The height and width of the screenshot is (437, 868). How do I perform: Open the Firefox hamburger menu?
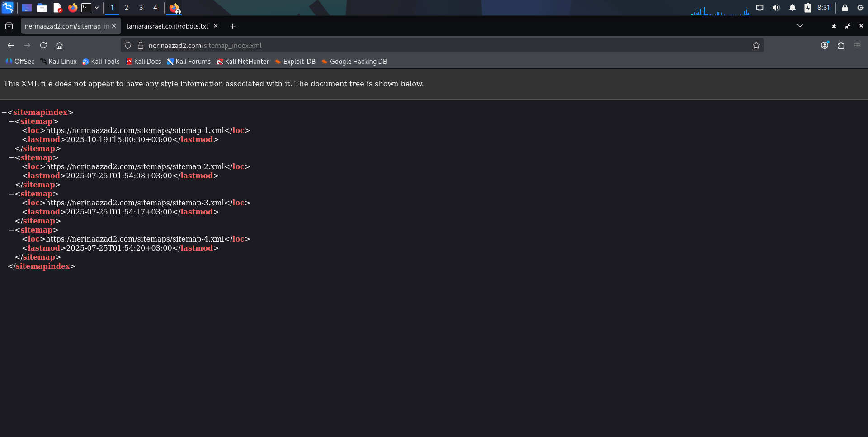pyautogui.click(x=857, y=45)
